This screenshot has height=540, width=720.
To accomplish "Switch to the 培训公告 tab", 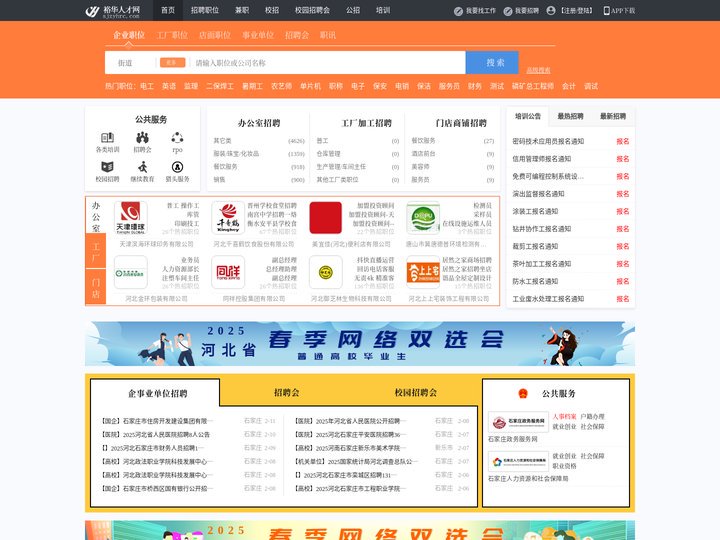I will coord(528,116).
